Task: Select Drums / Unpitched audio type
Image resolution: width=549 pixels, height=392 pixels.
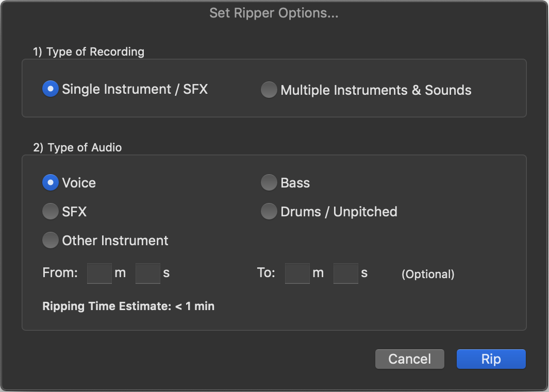Action: (269, 211)
